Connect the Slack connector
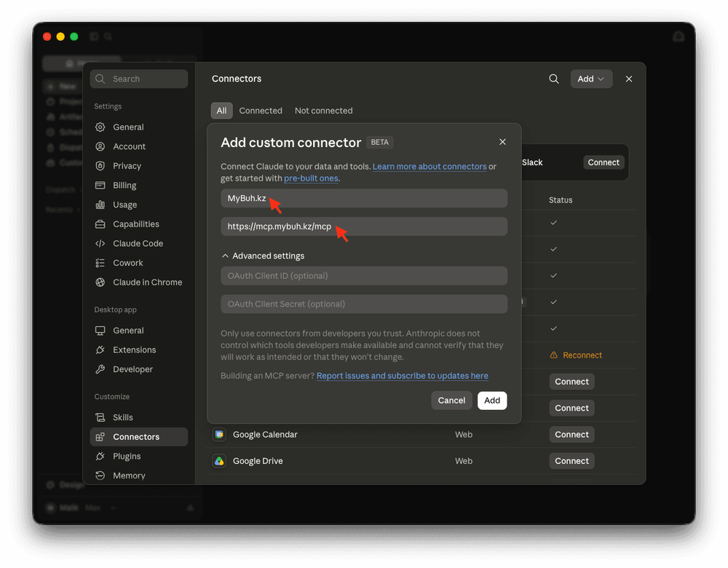This screenshot has width=728, height=568. (x=604, y=162)
